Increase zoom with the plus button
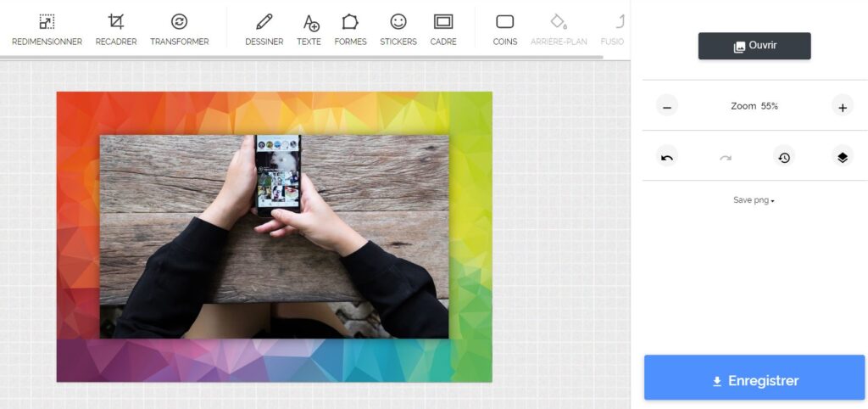This screenshot has width=868, height=409. click(843, 107)
